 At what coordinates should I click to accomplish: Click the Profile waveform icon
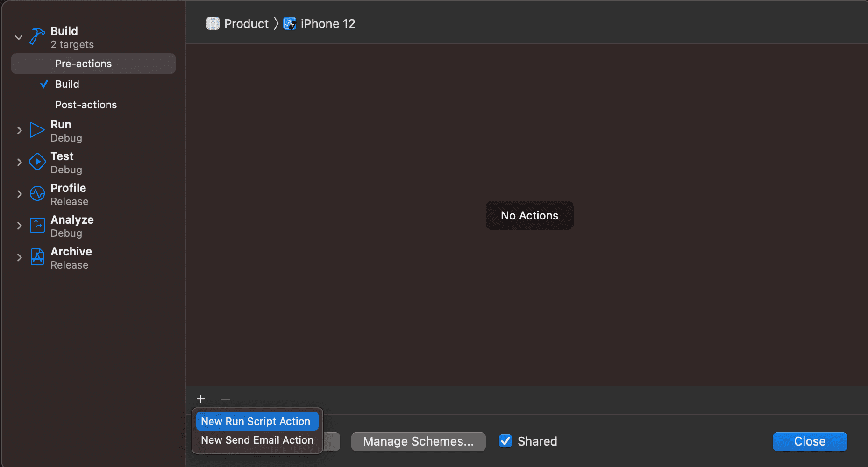click(37, 194)
